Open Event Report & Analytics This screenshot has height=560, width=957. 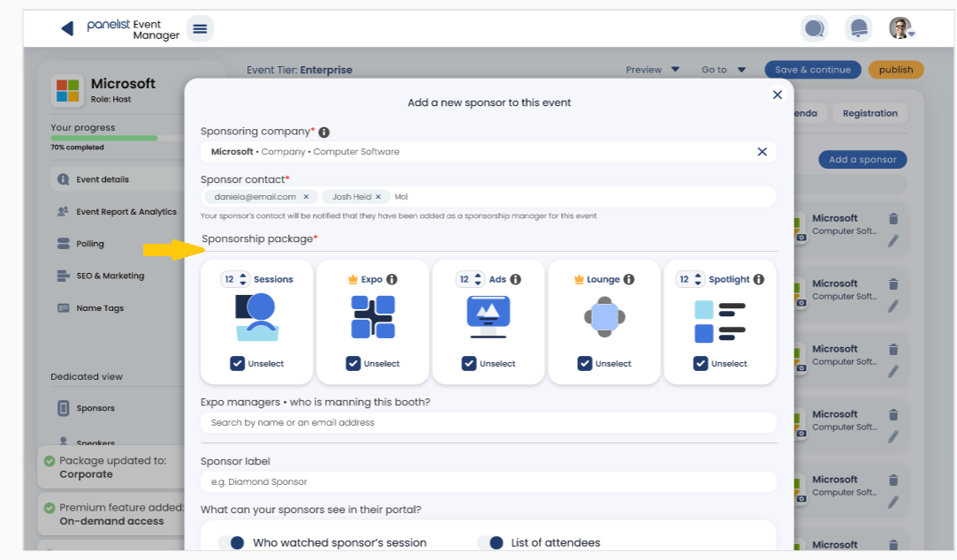point(118,212)
